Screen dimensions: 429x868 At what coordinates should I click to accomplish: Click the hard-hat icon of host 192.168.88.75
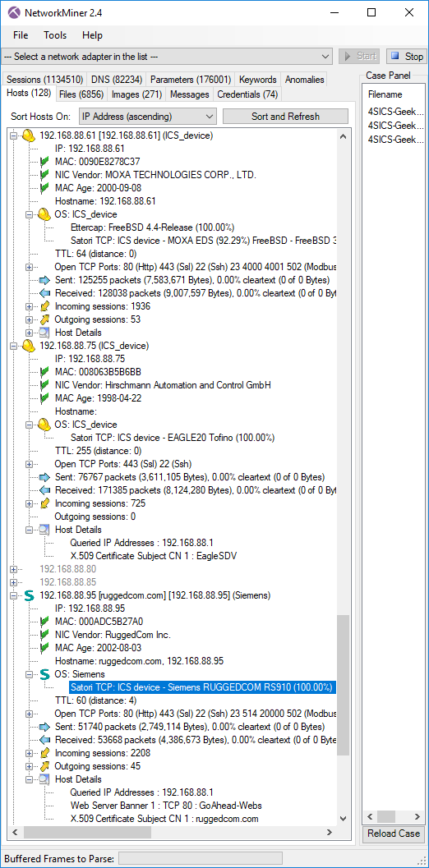(29, 346)
